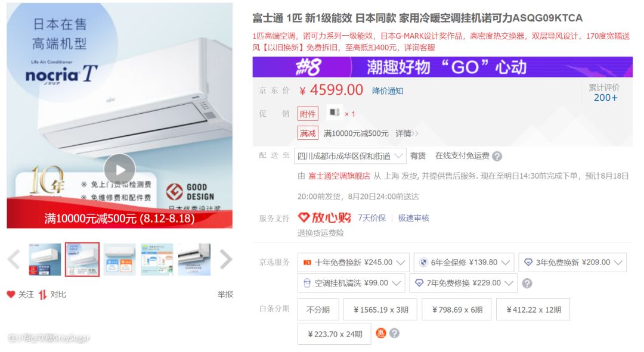644x352 pixels.
Task: Click help icon next to 7年免费修换
Action: pos(527,283)
